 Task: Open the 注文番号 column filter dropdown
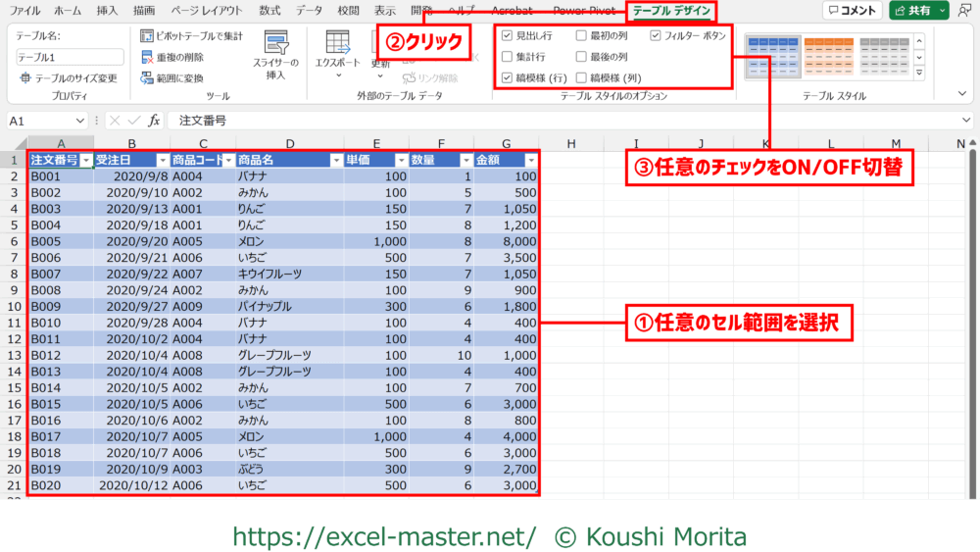(86, 160)
